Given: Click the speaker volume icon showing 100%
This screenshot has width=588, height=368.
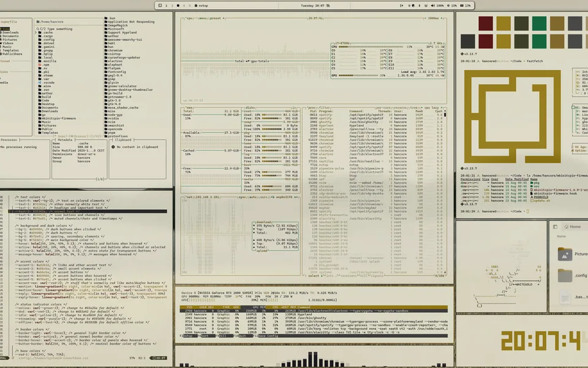Looking at the screenshot, I should point(433,6).
